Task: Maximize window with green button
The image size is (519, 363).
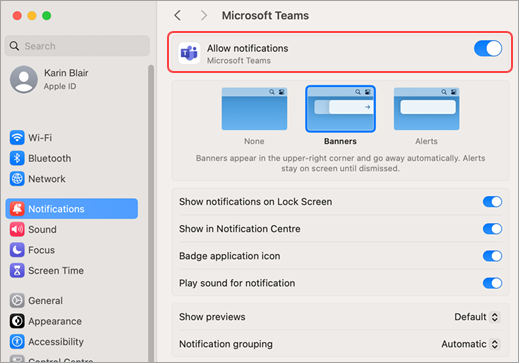Action: pos(47,16)
